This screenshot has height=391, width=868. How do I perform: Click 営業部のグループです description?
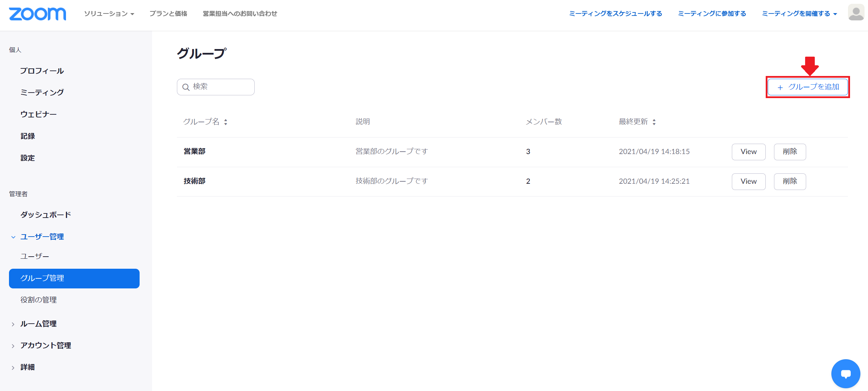392,151
